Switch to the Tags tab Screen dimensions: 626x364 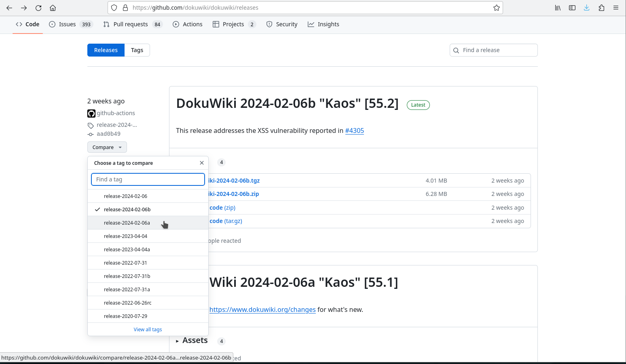click(x=137, y=50)
